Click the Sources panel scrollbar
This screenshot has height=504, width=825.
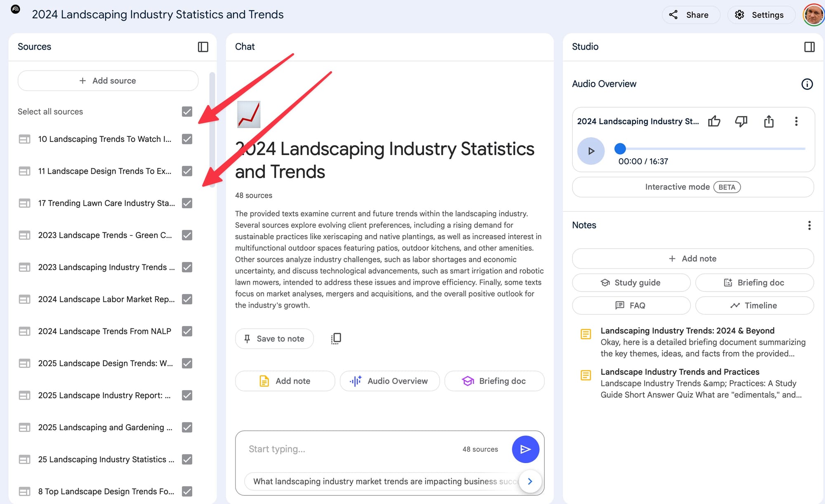click(x=212, y=130)
